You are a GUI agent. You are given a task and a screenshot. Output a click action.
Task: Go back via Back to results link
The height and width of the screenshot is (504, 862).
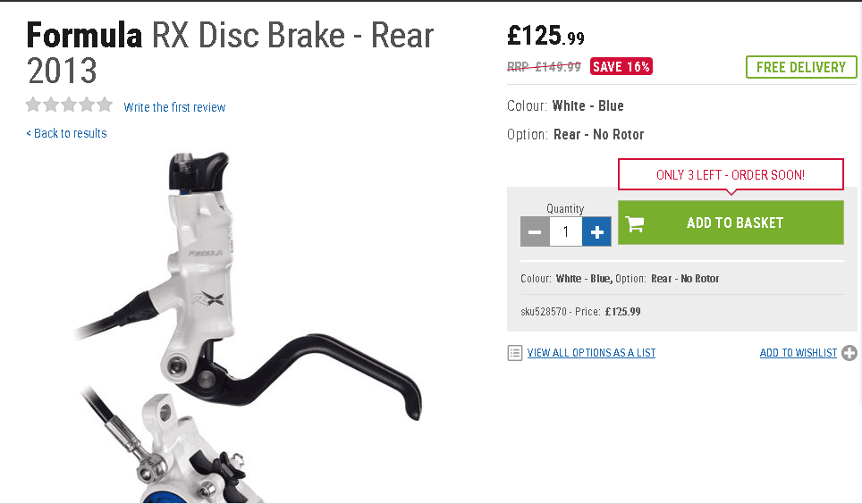66,133
